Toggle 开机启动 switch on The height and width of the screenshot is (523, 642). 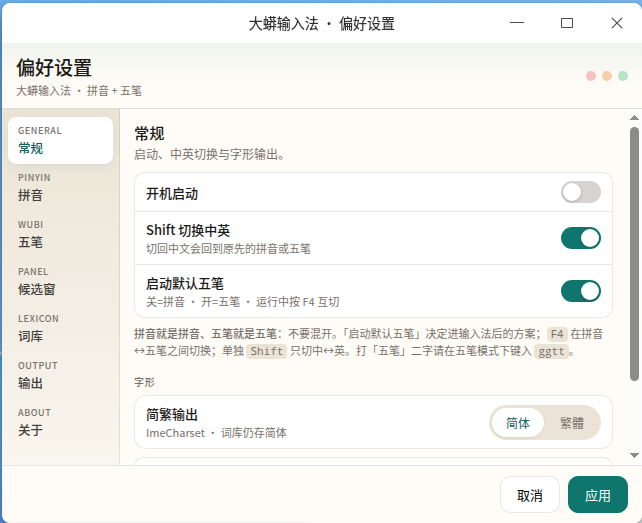[x=581, y=192]
